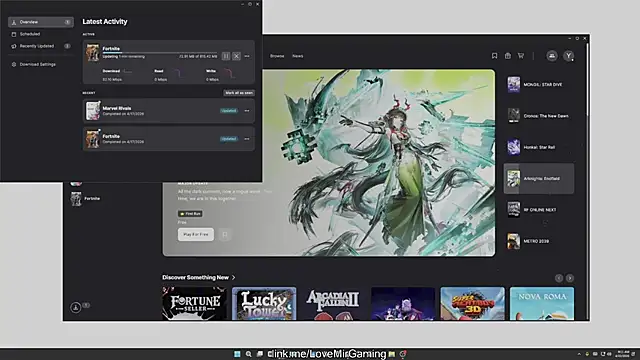Select MONGIL: STAR DIVE in featured list
This screenshot has width=640, height=360.
pyautogui.click(x=539, y=84)
